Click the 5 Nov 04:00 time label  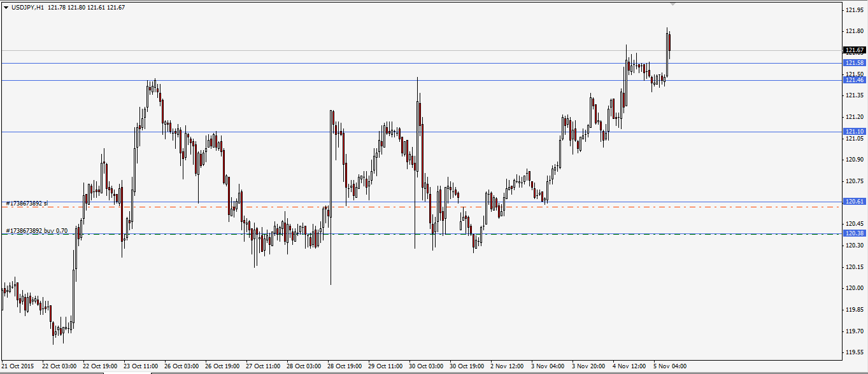point(670,366)
